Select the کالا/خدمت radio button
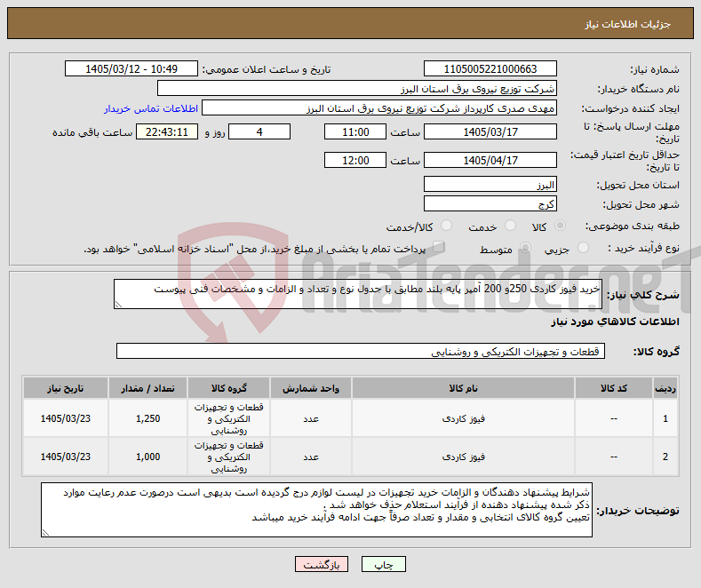Viewport: 701px width, 588px height. coord(446,226)
